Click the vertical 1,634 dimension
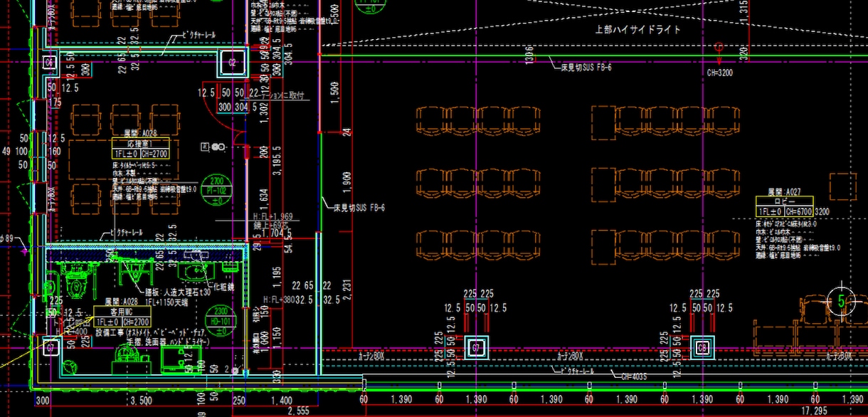Screen dimensions: 868x417 click(264, 200)
